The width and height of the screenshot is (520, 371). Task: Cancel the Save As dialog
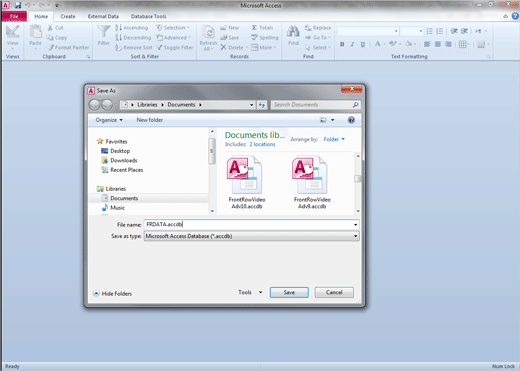[x=334, y=292]
